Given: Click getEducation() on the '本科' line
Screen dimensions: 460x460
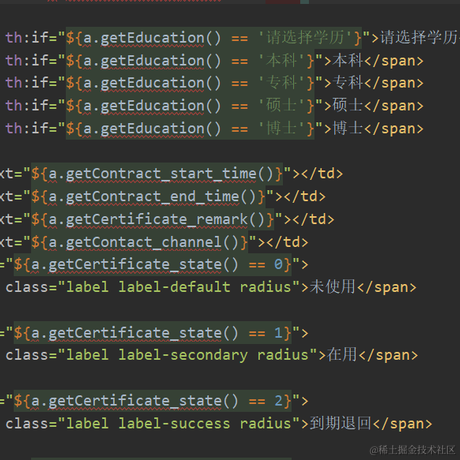Looking at the screenshot, I should pos(160,61).
